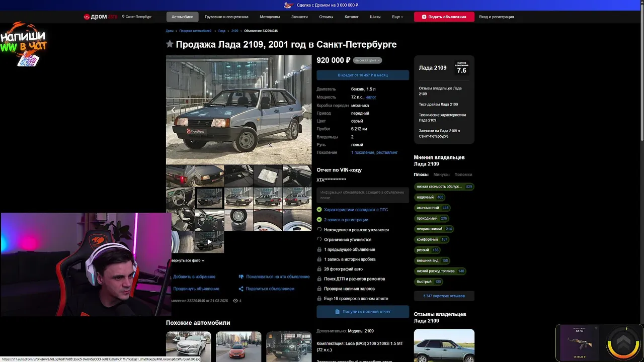The height and width of the screenshot is (362, 644).
Task: Play the video thumbnail in photo gallery
Action: coord(209,242)
